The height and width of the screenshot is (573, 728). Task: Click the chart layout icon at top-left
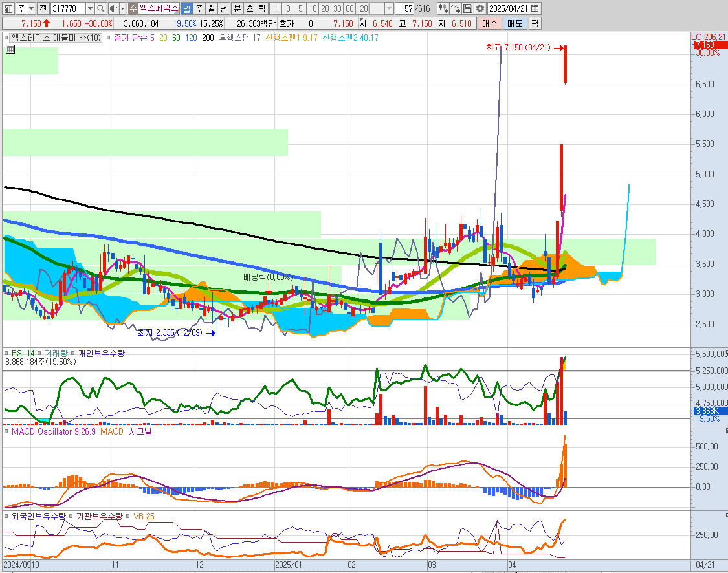pyautogui.click(x=8, y=8)
